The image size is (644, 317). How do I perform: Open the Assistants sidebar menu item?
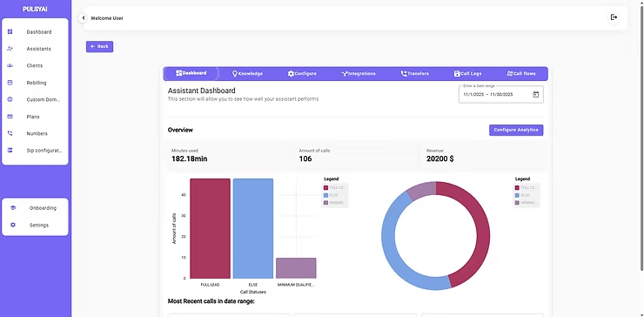click(35, 49)
